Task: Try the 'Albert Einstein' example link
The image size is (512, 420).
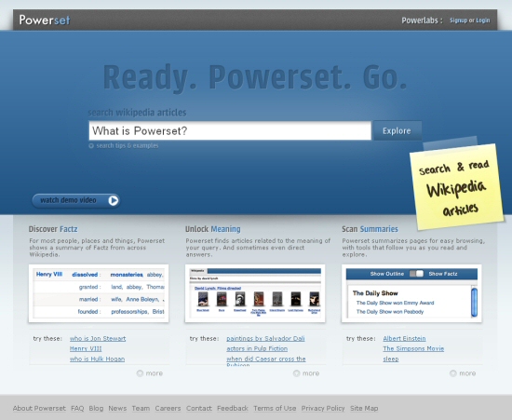Action: [404, 339]
